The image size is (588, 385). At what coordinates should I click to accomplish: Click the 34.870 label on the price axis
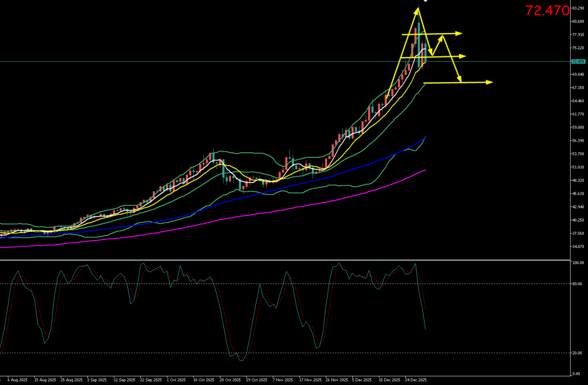click(x=578, y=247)
